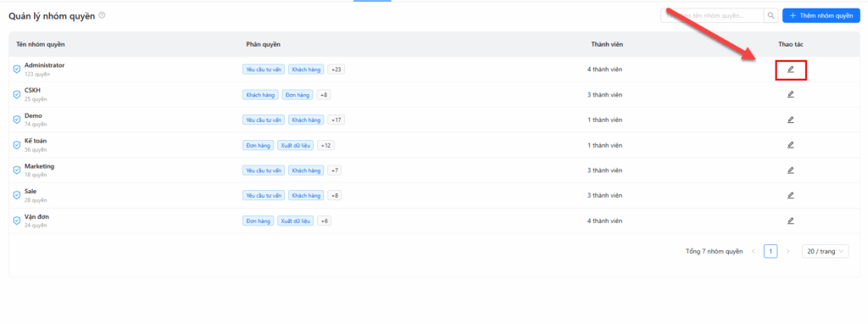Click Thêm nhóm quyền button
This screenshot has height=324, width=868.
click(x=821, y=15)
